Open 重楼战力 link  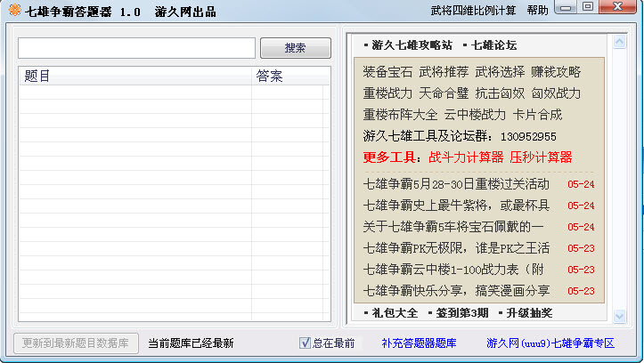[387, 93]
